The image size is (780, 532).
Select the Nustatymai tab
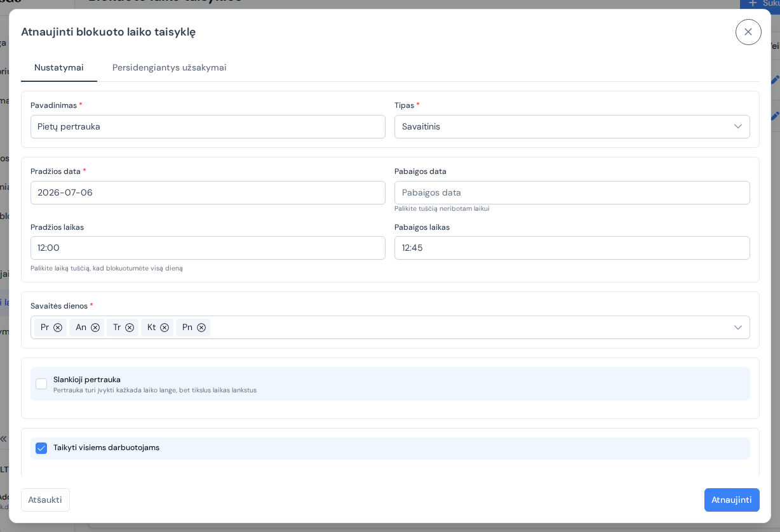coord(59,67)
